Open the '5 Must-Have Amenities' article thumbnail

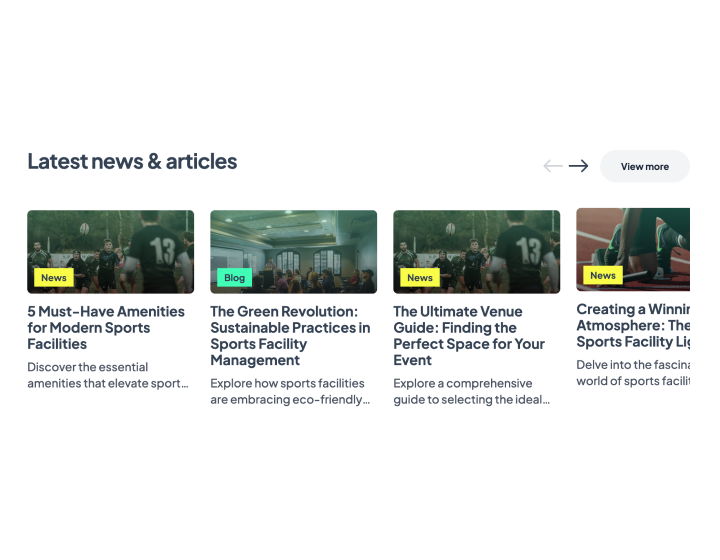click(111, 252)
